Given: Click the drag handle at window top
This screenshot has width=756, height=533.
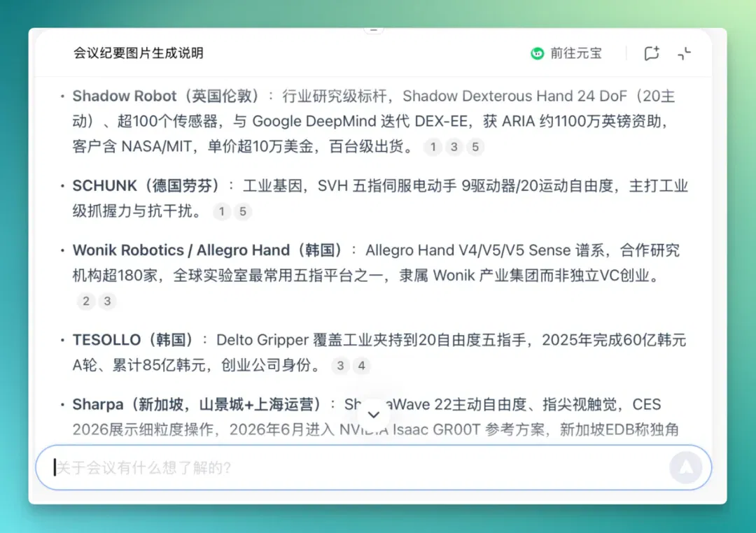Looking at the screenshot, I should pos(374,30).
